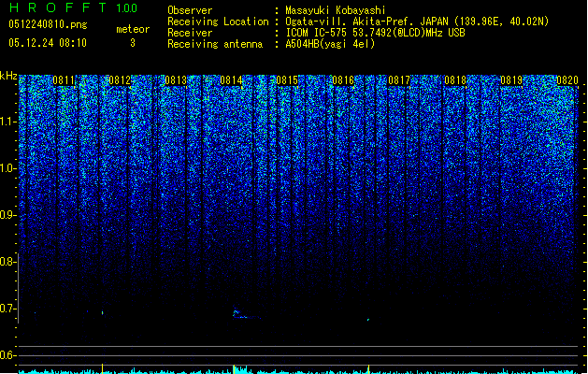Click observer name Masayuki Kobayashi
Image resolution: width=588 pixels, height=374 pixels.
click(x=336, y=10)
